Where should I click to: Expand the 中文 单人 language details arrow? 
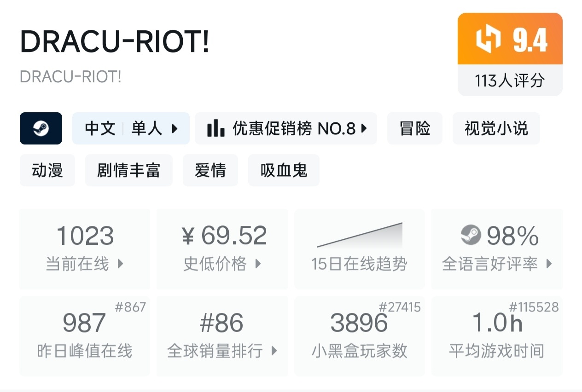click(175, 129)
